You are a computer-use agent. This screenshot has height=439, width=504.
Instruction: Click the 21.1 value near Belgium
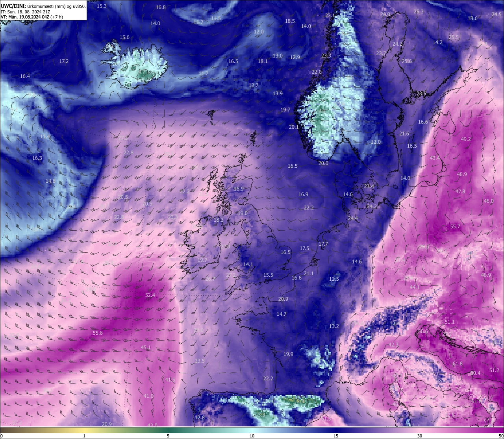pyautogui.click(x=309, y=273)
